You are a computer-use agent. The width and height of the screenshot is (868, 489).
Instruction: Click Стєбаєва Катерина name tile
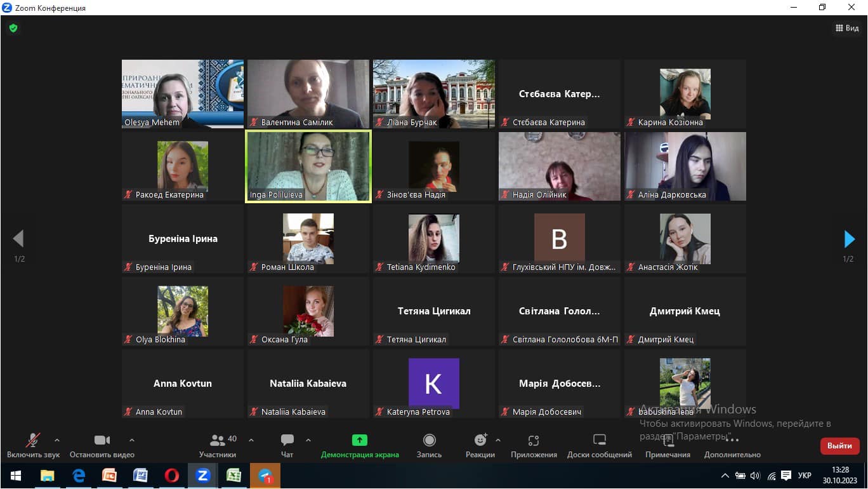[560, 94]
